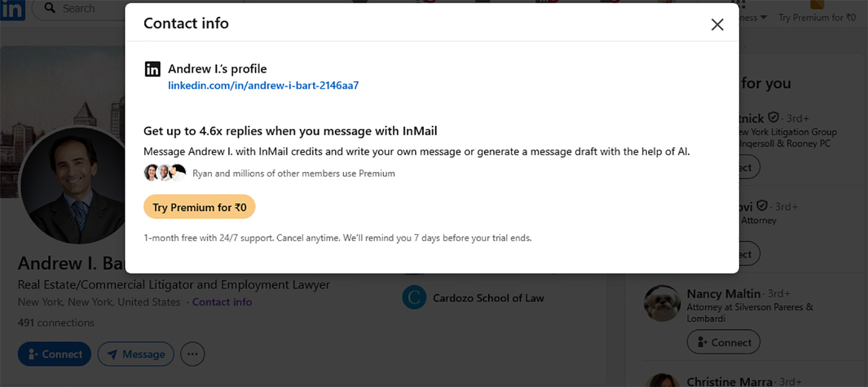The width and height of the screenshot is (868, 387).
Task: Open the More options ellipsis on Andrew's profile
Action: 193,354
